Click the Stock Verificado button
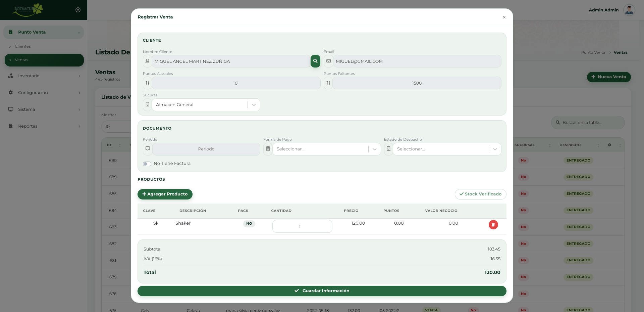The height and width of the screenshot is (312, 644). tap(480, 194)
